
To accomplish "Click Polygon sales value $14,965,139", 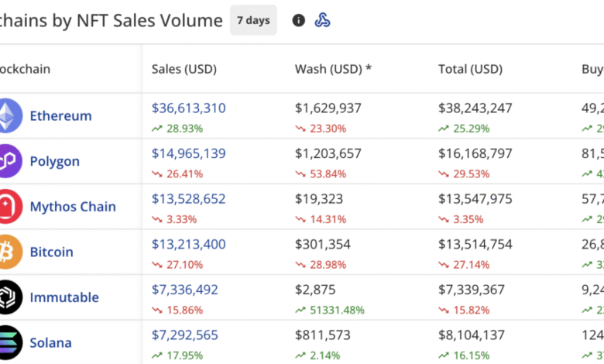I will (x=188, y=153).
